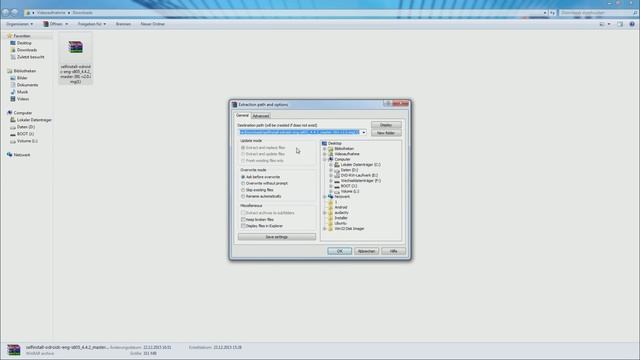Image resolution: width=640 pixels, height=360 pixels.
Task: Open Volume drive in Explorer sidebar
Action: pos(27,141)
